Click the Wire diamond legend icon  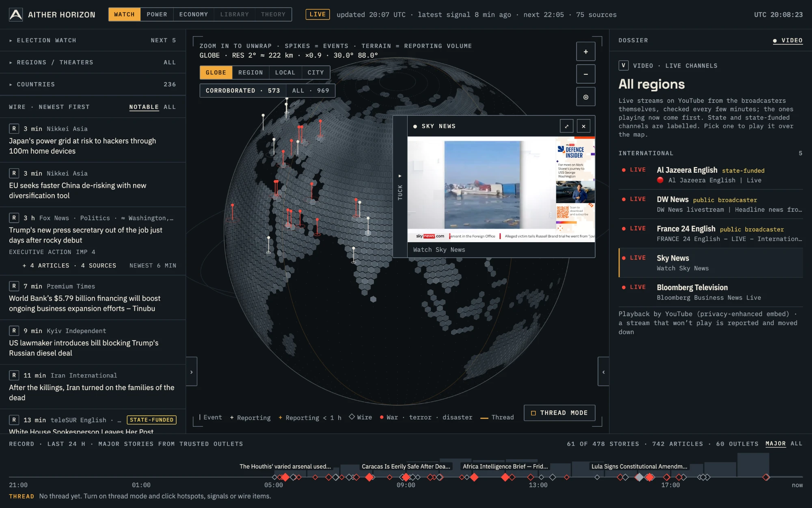(352, 417)
